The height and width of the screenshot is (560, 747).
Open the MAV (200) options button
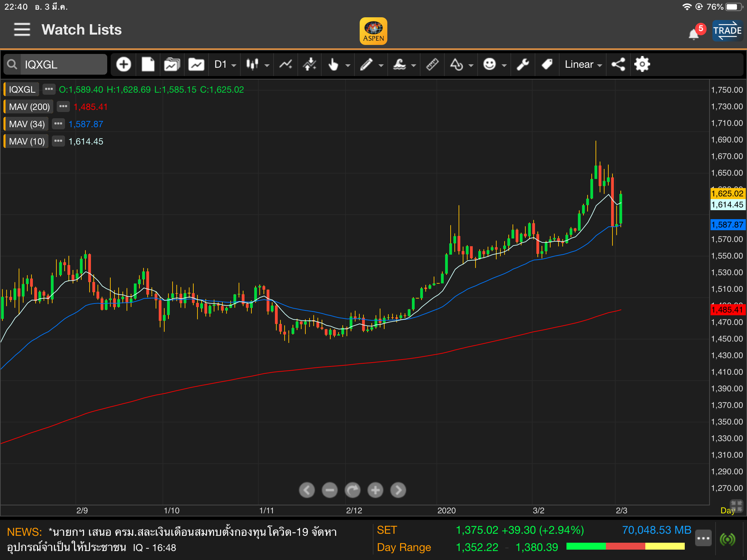coord(63,106)
